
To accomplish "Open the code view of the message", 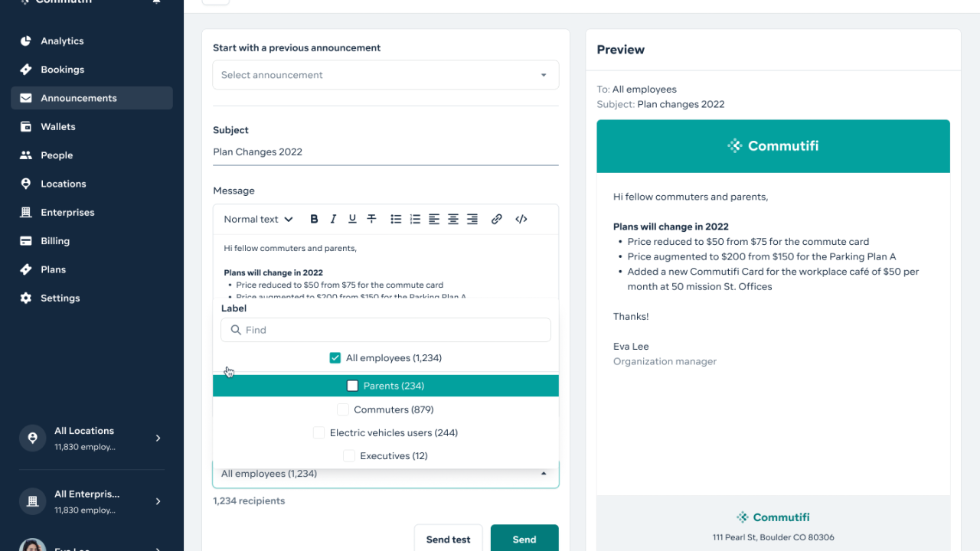I will click(521, 219).
